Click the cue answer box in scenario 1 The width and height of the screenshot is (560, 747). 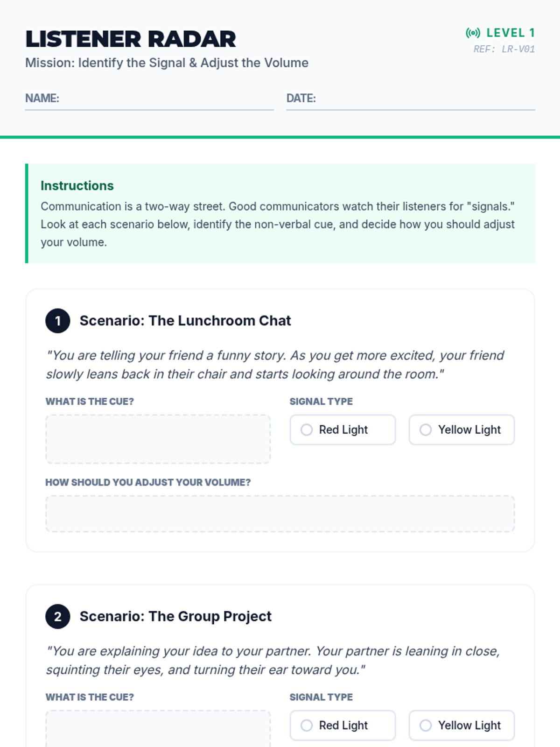pos(158,439)
